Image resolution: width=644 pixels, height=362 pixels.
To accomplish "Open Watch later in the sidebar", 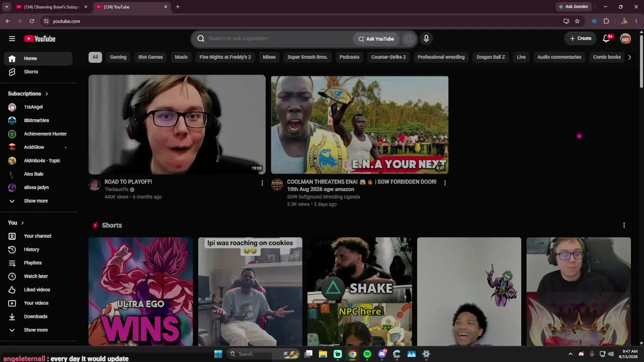I will point(38,277).
